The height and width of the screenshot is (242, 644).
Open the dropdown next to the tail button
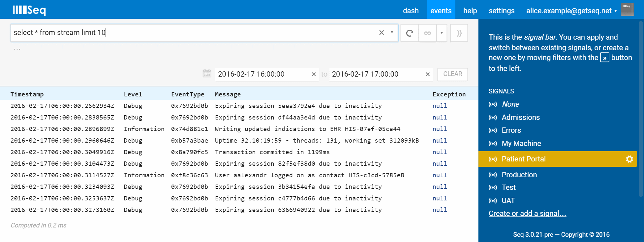pos(442,33)
